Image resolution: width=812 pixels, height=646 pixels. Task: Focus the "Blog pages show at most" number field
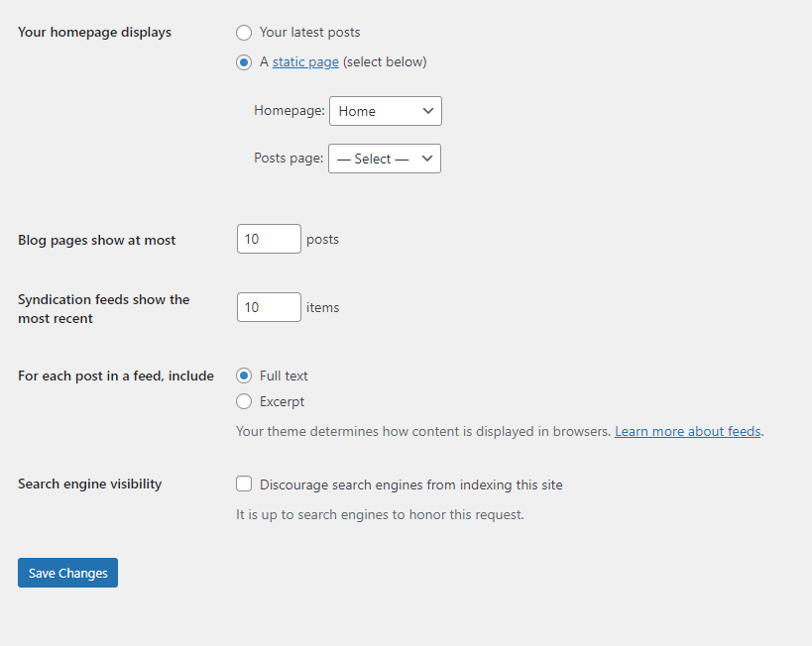click(269, 239)
